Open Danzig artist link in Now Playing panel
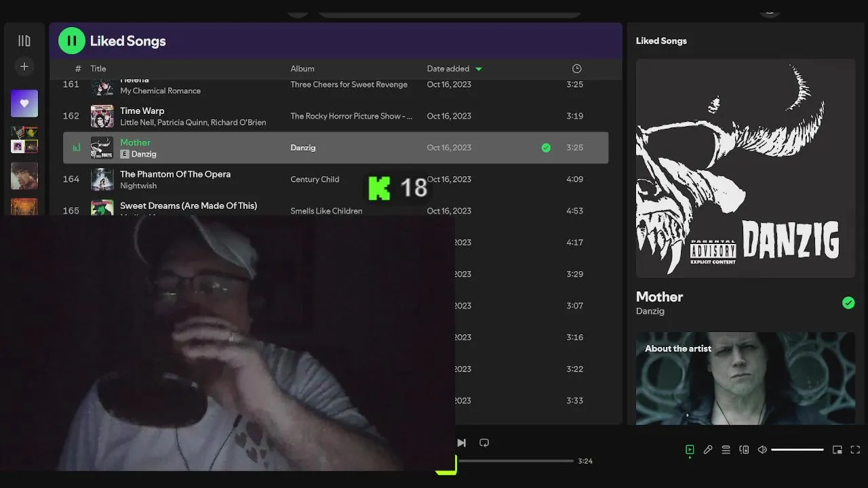The height and width of the screenshot is (488, 868). pyautogui.click(x=650, y=311)
